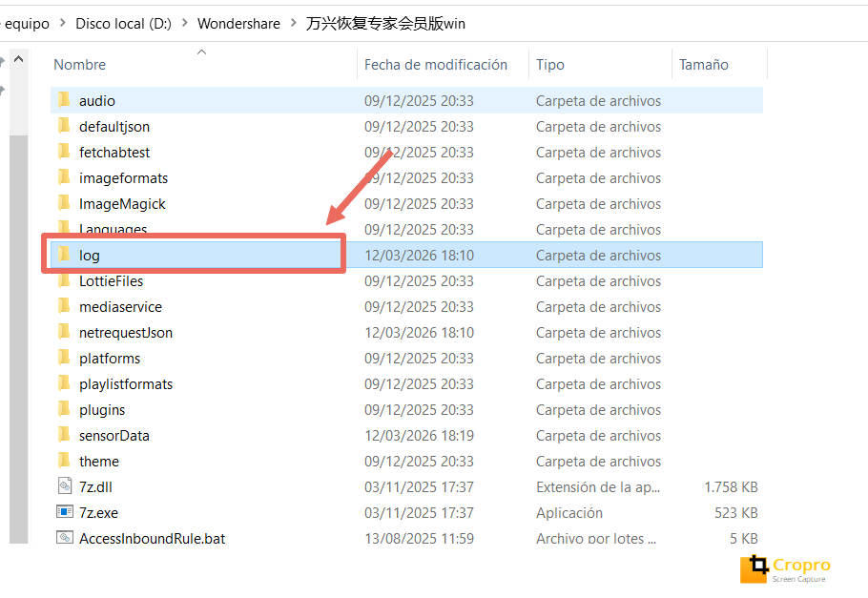Open the breadcrumb chevron after equipo
This screenshot has height=598, width=868.
click(63, 23)
